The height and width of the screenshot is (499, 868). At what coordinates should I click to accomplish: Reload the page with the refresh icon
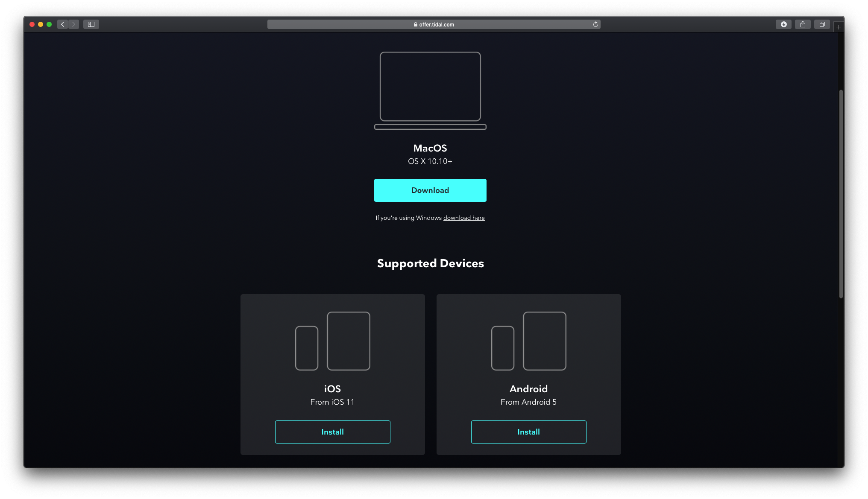click(x=595, y=24)
